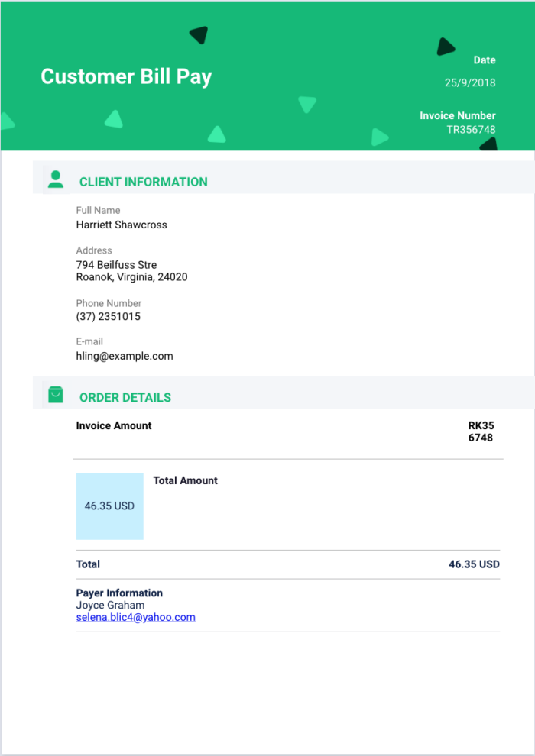
Task: Click the email hling@example.com
Action: coord(125,356)
